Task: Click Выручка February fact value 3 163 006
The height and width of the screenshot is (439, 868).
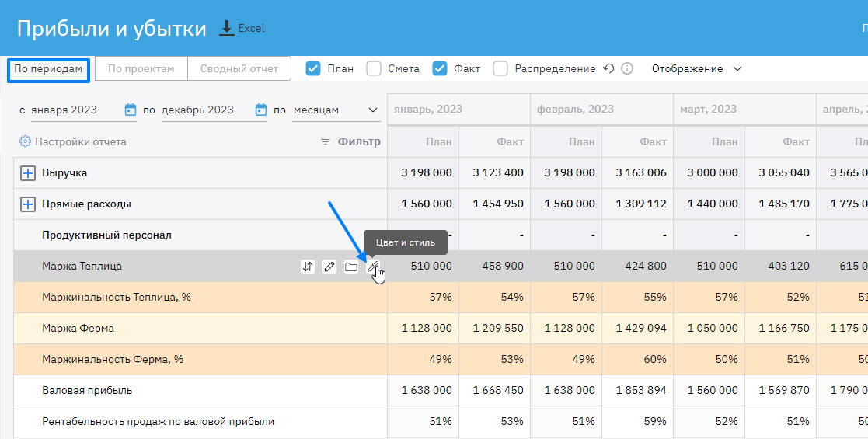Action: point(641,172)
